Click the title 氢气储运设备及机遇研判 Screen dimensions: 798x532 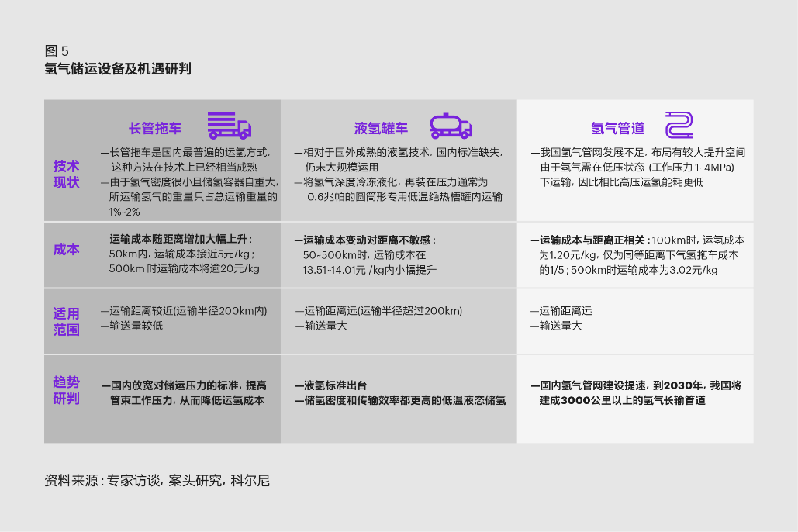118,69
